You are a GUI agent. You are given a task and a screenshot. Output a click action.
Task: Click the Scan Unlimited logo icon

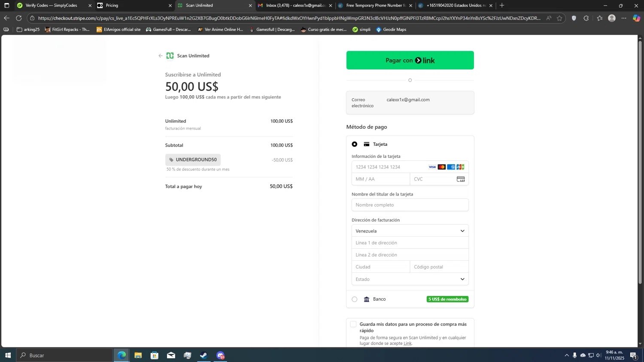170,56
